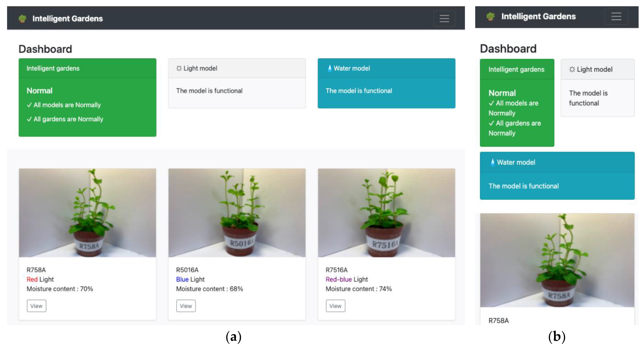Click the plant logo in the narrow navbar
The width and height of the screenshot is (644, 348).
(x=491, y=17)
